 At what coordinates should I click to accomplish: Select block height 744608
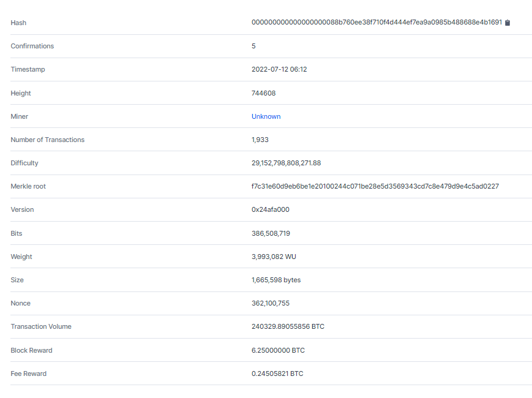264,93
